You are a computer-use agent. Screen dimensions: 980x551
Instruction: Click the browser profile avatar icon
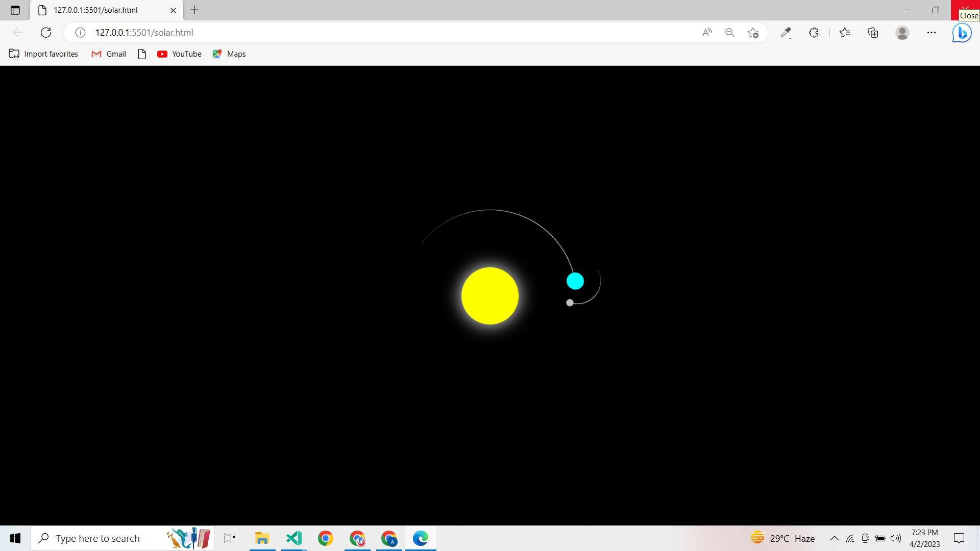(902, 32)
